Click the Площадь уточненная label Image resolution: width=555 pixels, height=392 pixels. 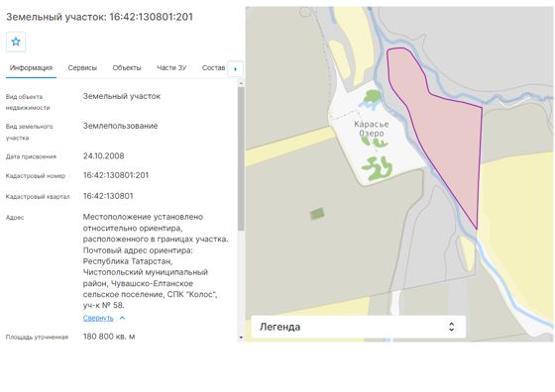click(x=37, y=338)
